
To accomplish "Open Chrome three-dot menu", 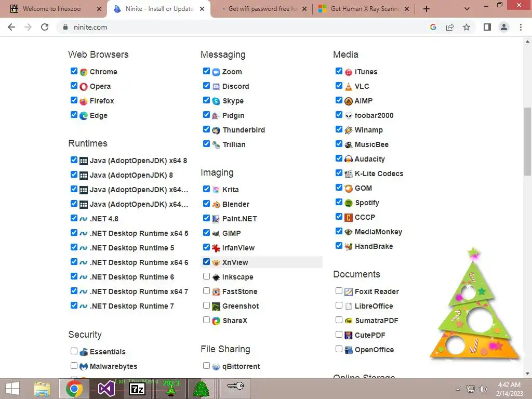I will tap(521, 27).
